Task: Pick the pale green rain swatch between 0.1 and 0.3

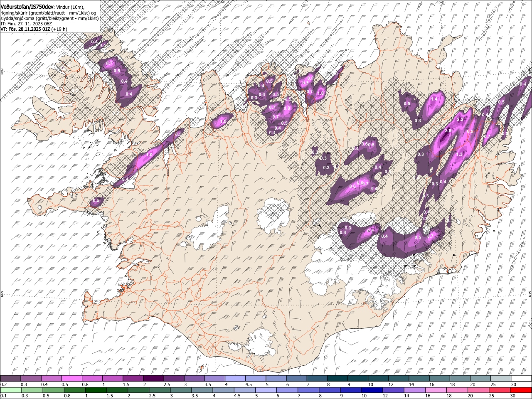Action: [x=10, y=390]
